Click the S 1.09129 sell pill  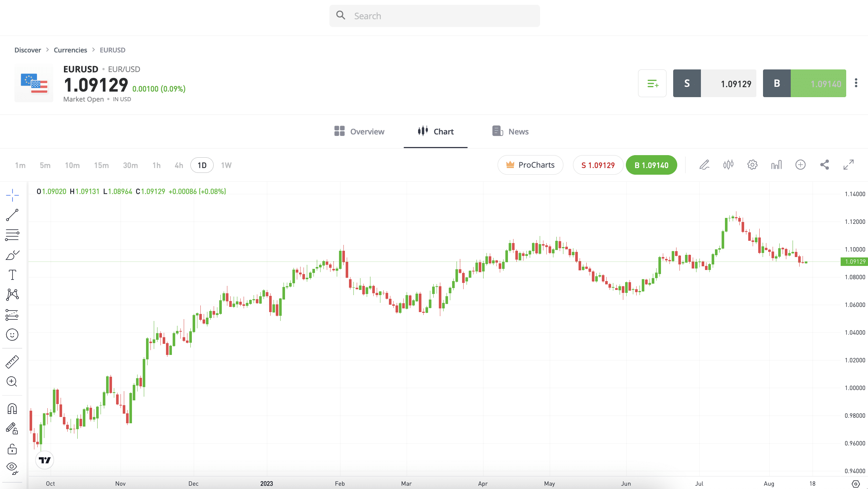pyautogui.click(x=598, y=165)
